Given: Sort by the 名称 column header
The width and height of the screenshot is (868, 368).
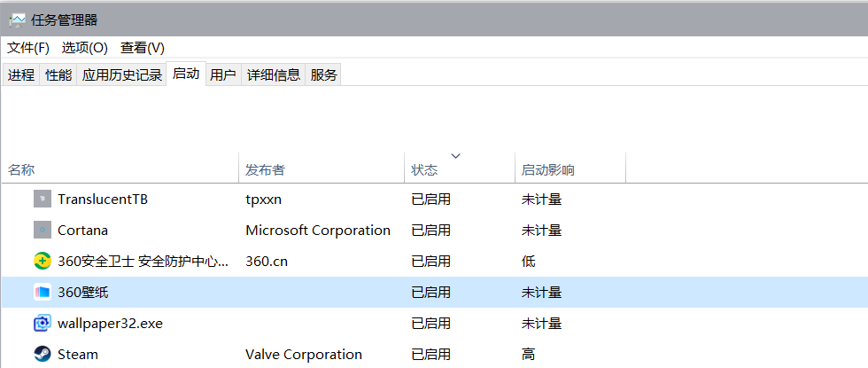Looking at the screenshot, I should click(120, 168).
